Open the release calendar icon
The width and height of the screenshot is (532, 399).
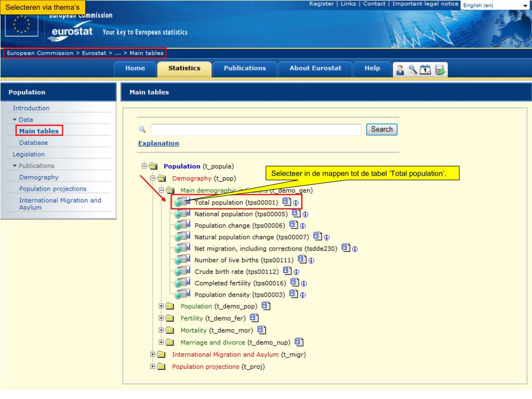coord(425,70)
